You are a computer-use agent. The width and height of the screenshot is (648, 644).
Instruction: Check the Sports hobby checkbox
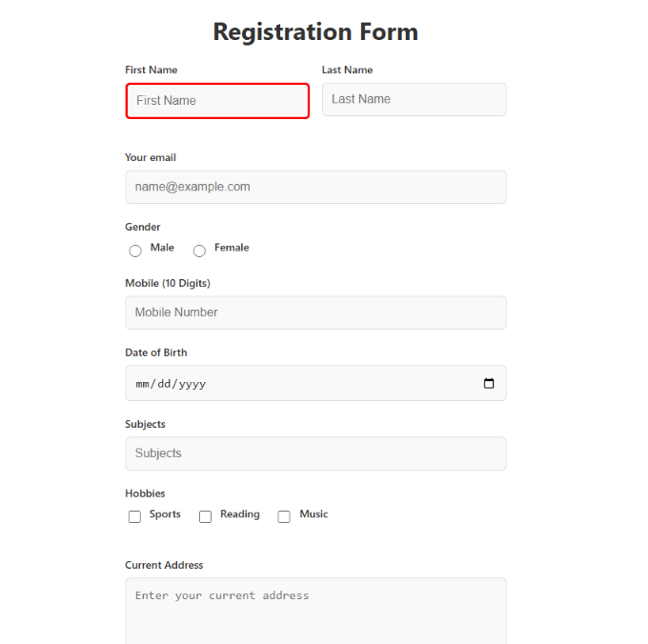coord(134,517)
